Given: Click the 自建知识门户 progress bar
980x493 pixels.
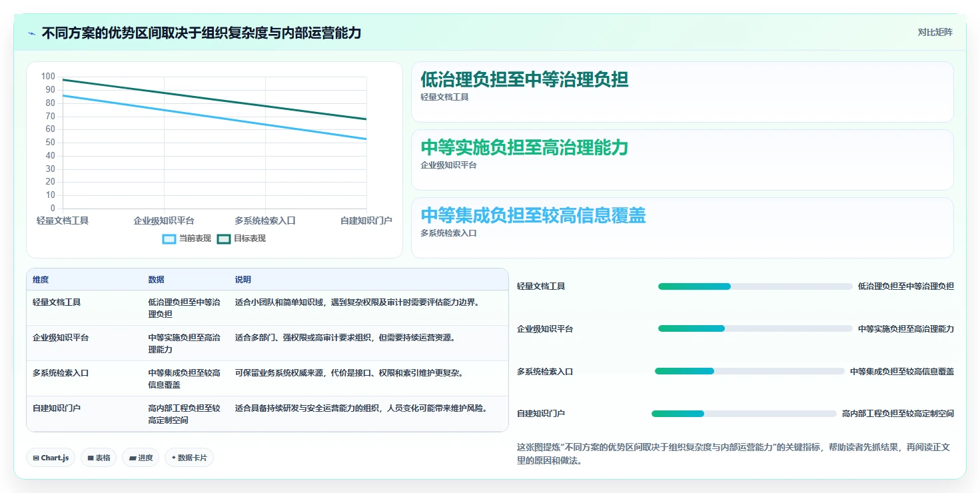Looking at the screenshot, I should (744, 414).
